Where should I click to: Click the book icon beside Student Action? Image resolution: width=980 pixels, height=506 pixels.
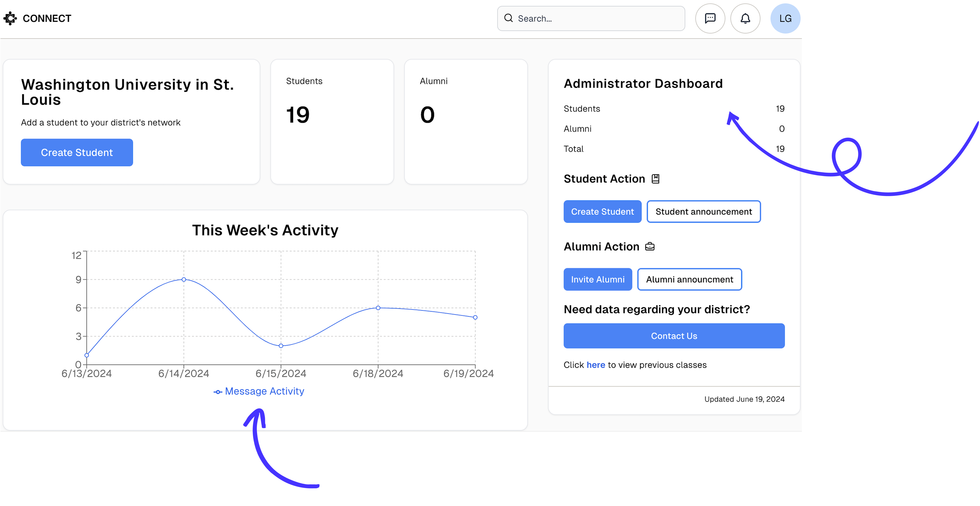[x=655, y=179]
